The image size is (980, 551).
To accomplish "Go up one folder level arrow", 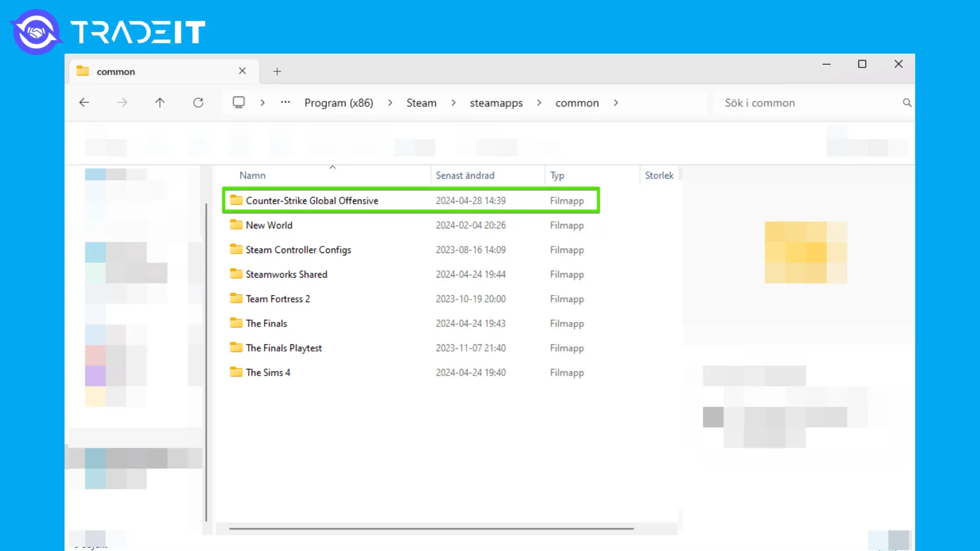I will [x=160, y=103].
